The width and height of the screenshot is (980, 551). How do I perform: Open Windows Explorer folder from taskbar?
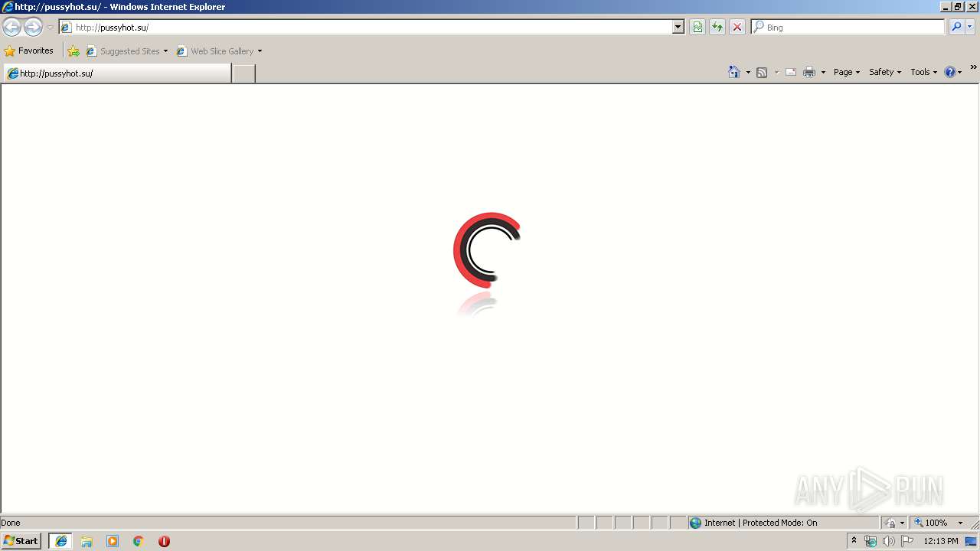(x=87, y=541)
